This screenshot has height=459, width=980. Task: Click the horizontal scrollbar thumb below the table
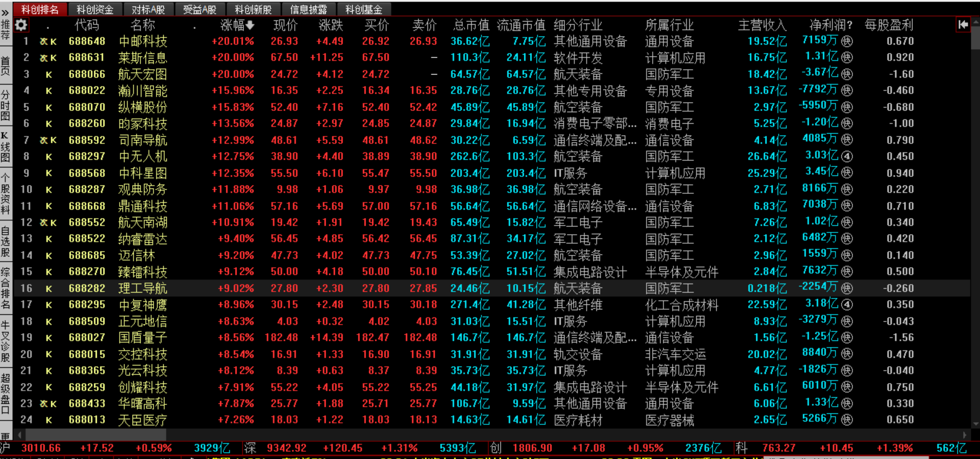(x=95, y=435)
